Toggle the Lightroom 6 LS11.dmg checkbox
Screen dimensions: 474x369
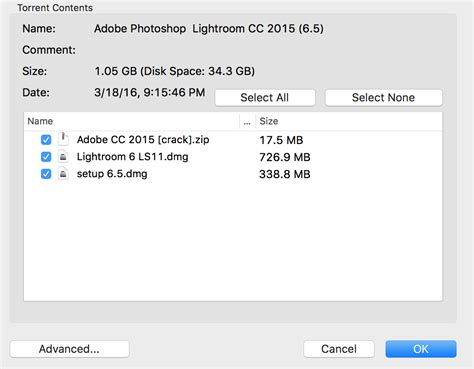(x=46, y=157)
